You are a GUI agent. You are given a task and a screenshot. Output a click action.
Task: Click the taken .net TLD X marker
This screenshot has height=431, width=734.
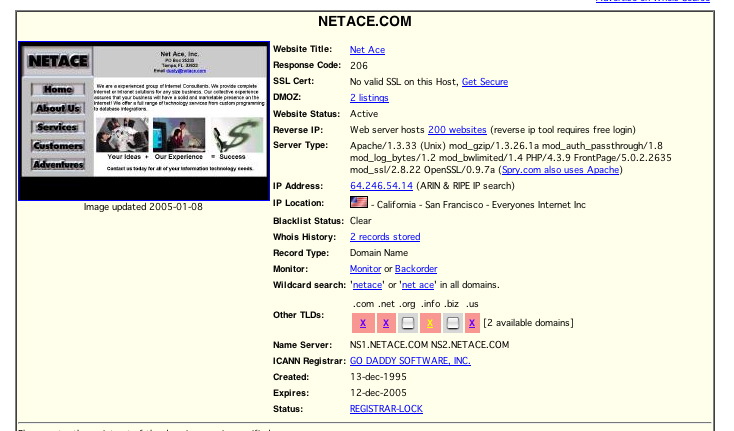tap(385, 323)
